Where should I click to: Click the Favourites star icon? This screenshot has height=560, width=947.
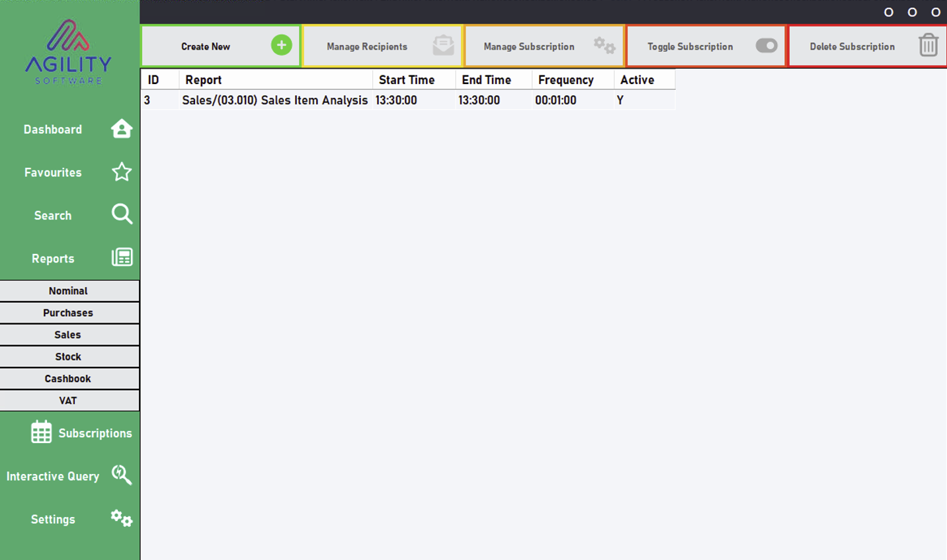122,172
